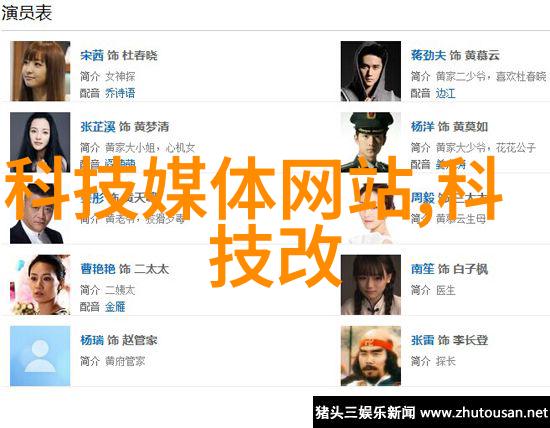
Task: Click 蒋劲夫's hooded portrait thumbnail
Action: [x=371, y=71]
